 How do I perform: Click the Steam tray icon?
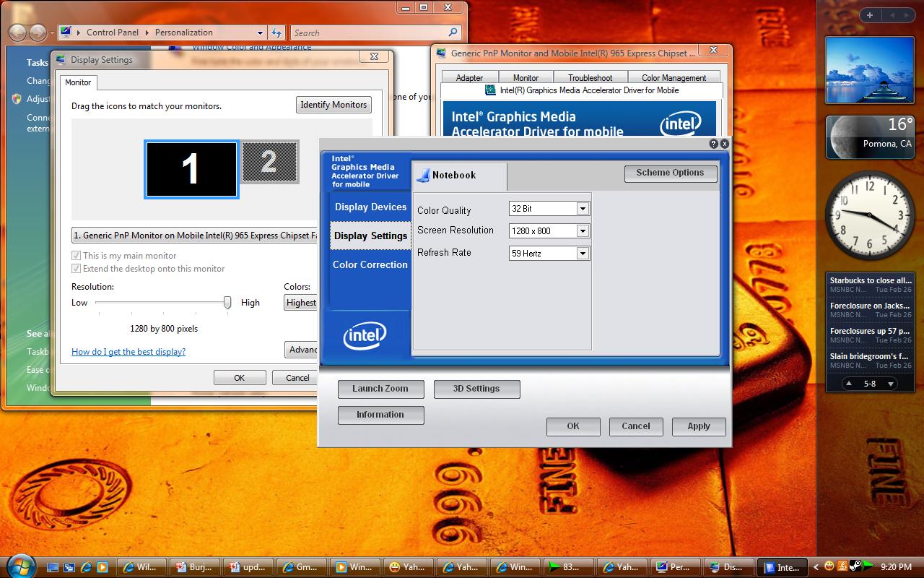tap(855, 566)
